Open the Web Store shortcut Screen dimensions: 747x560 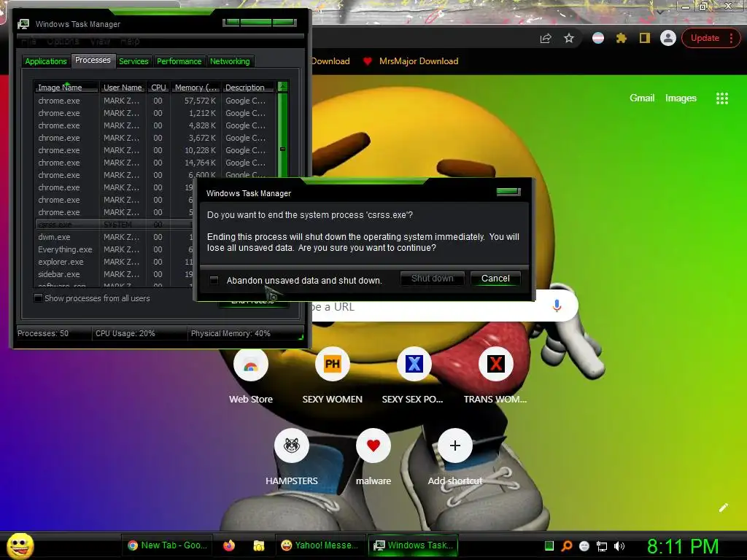click(251, 365)
